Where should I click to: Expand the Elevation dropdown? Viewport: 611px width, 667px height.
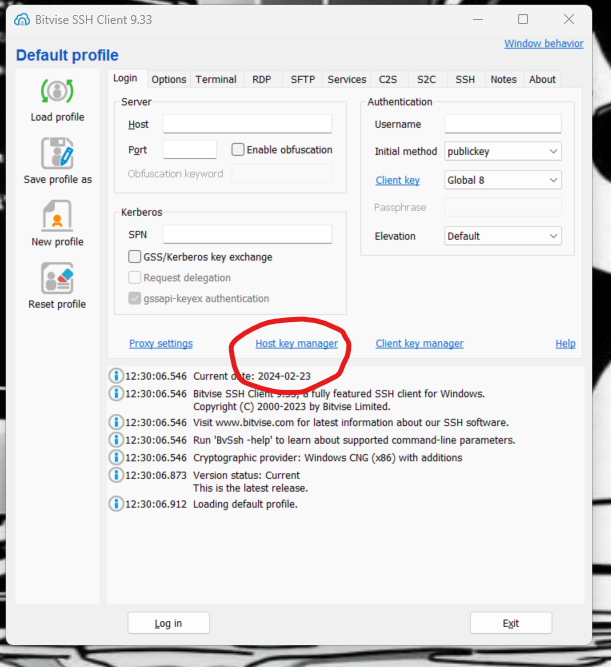[503, 236]
